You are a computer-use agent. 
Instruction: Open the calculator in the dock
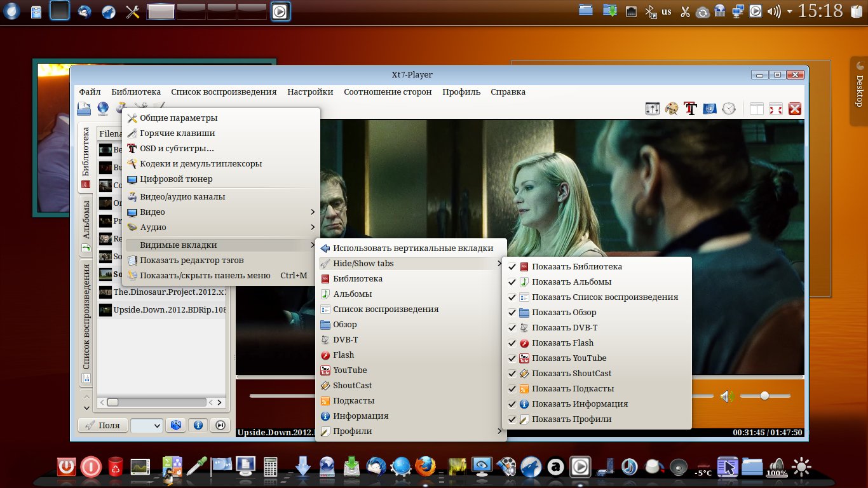click(271, 468)
